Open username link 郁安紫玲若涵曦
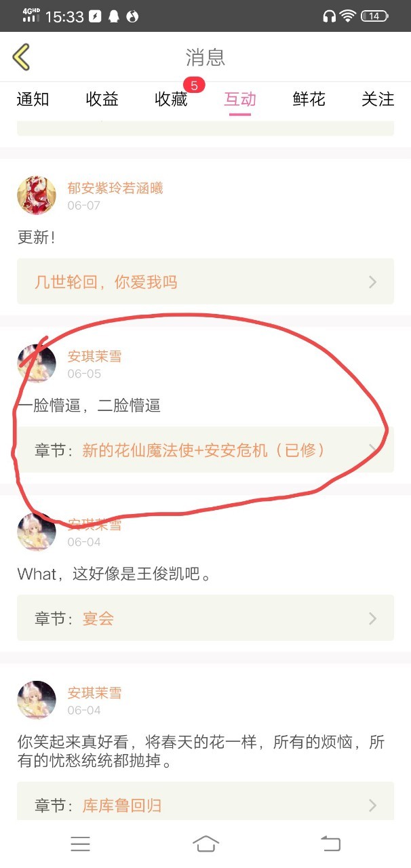Viewport: 411px width, 868px height. [x=115, y=188]
